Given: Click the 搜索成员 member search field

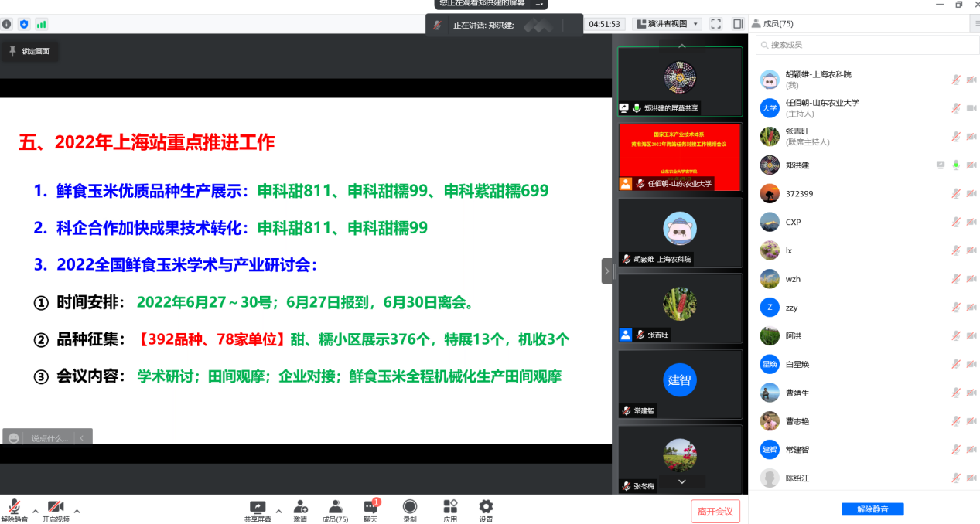Looking at the screenshot, I should pyautogui.click(x=866, y=45).
